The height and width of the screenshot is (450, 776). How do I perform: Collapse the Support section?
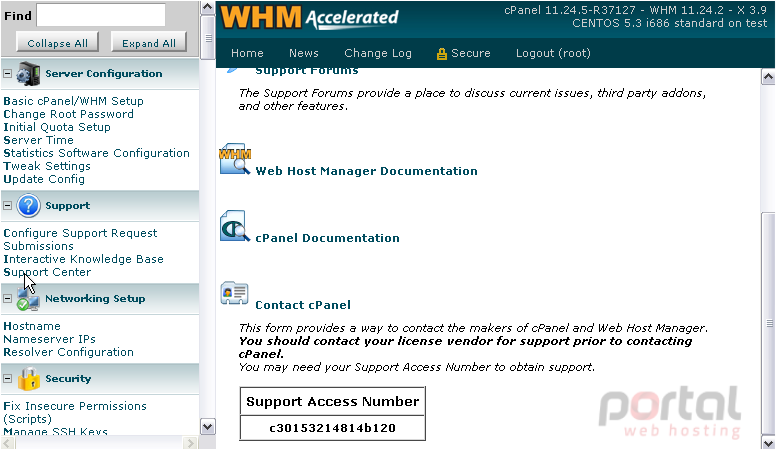(x=7, y=205)
